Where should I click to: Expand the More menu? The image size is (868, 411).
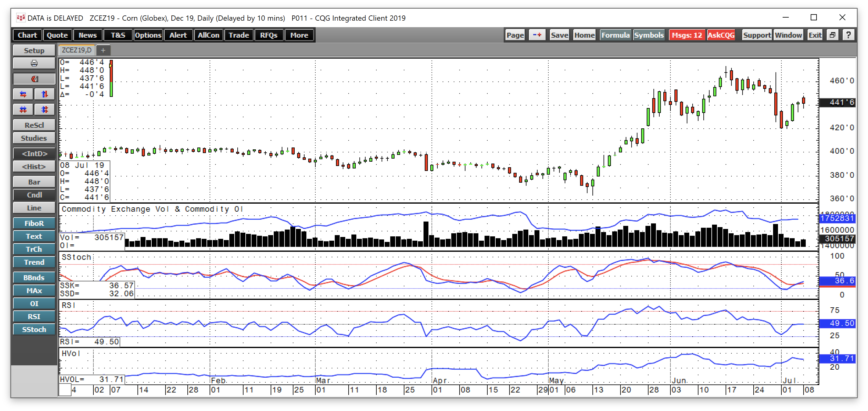[299, 35]
